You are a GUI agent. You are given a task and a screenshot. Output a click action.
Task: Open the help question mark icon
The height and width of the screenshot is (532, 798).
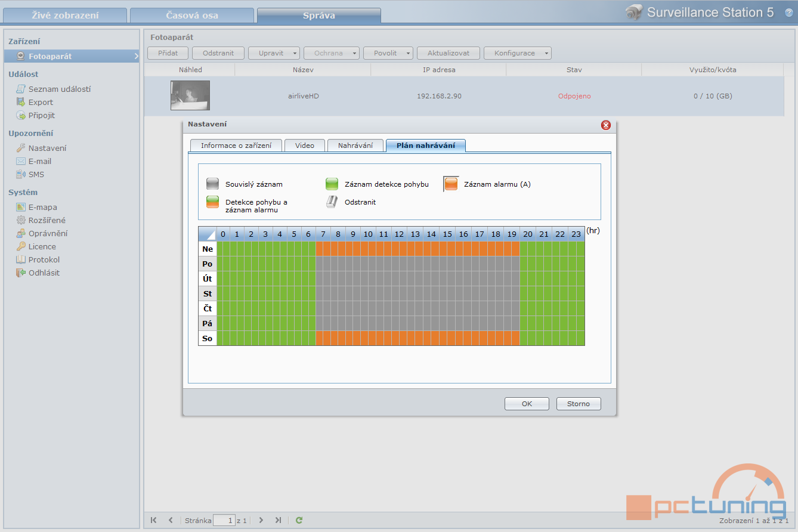pyautogui.click(x=788, y=12)
